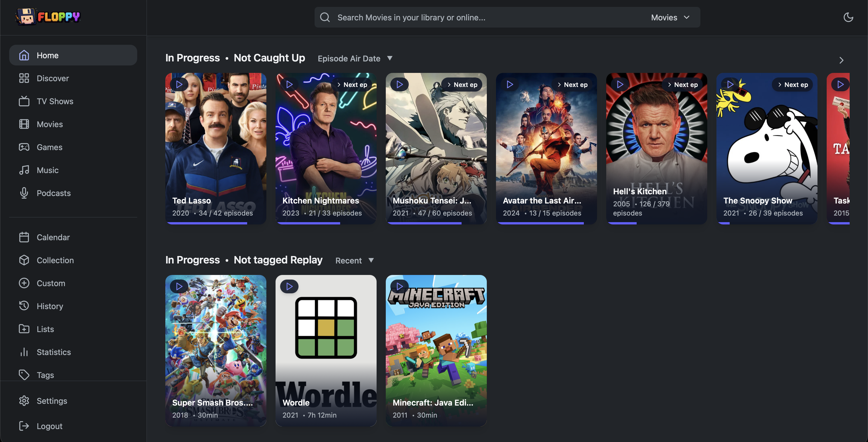Expand Episode Air Date sort dropdown
This screenshot has height=442, width=868.
tap(355, 58)
